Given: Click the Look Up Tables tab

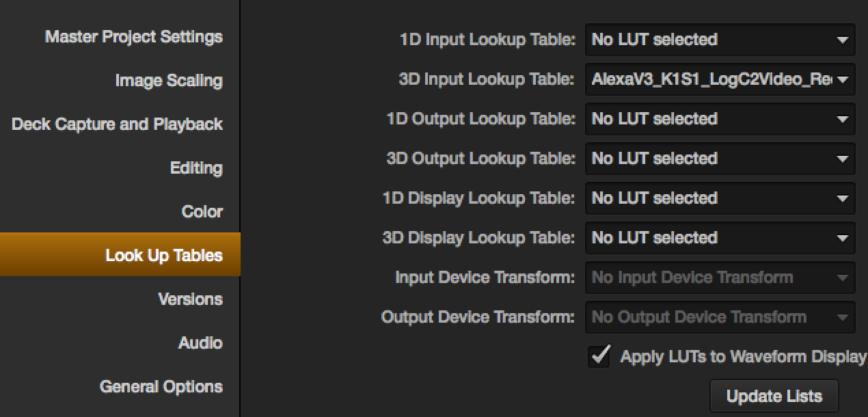Looking at the screenshot, I should [x=163, y=256].
